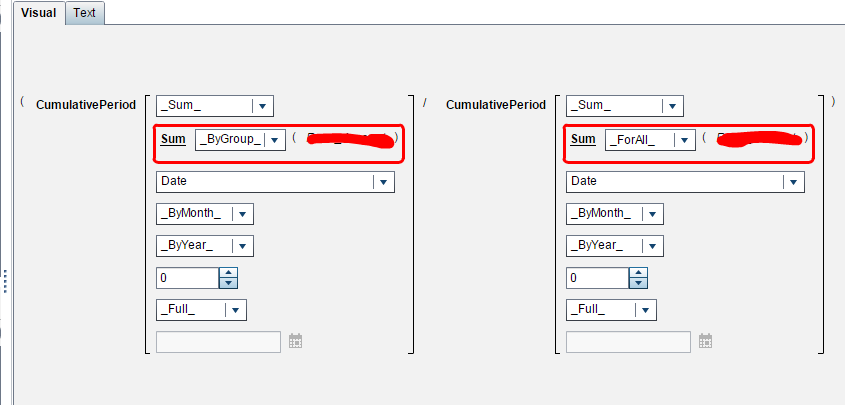This screenshot has width=845, height=405.
Task: Click the empty date field on the left
Action: (218, 342)
